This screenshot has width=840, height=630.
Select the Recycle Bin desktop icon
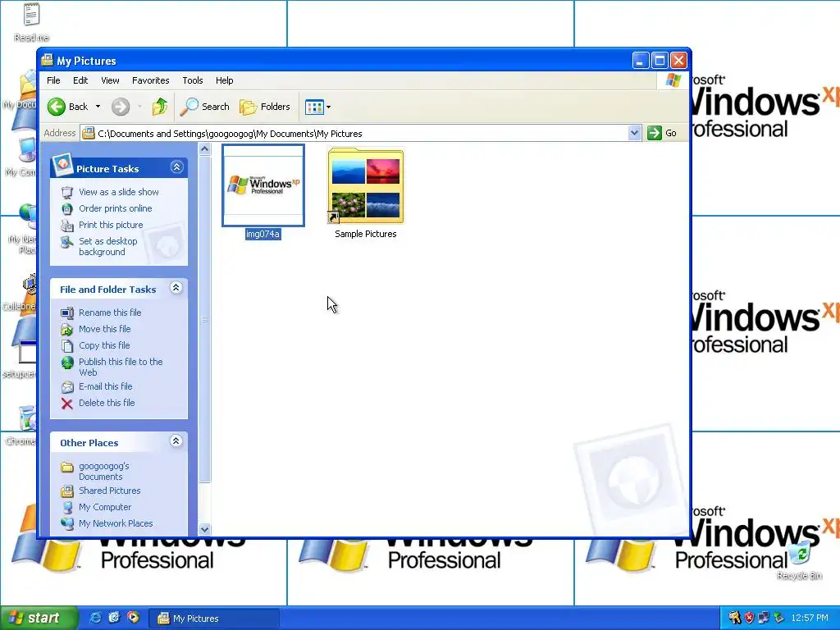(x=799, y=560)
